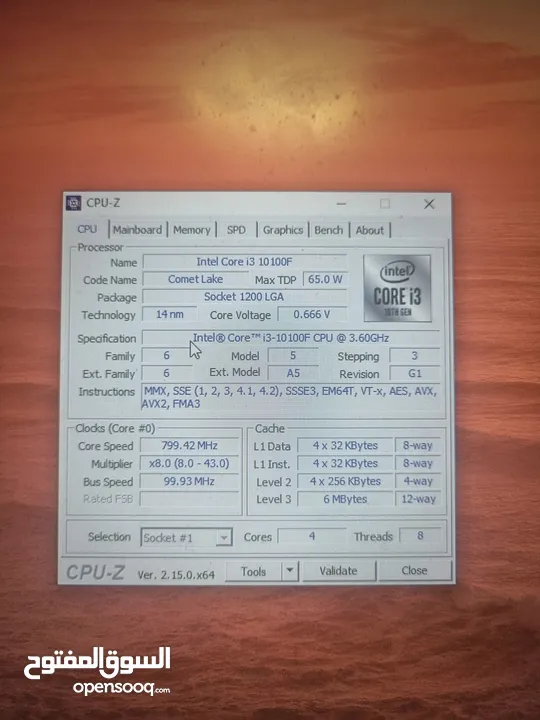Viewport: 540px width, 720px height.
Task: Click the Validate button
Action: pos(338,571)
